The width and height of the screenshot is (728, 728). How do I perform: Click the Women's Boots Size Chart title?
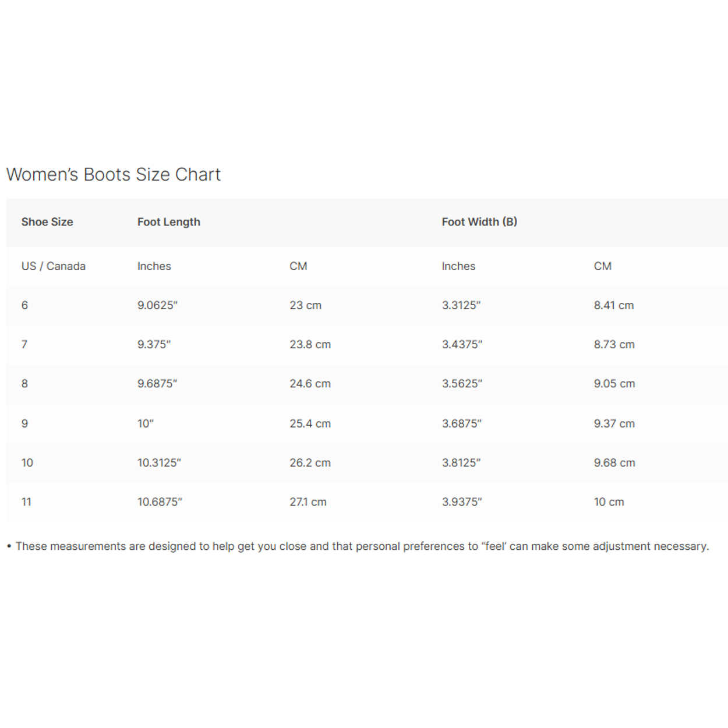click(x=114, y=175)
